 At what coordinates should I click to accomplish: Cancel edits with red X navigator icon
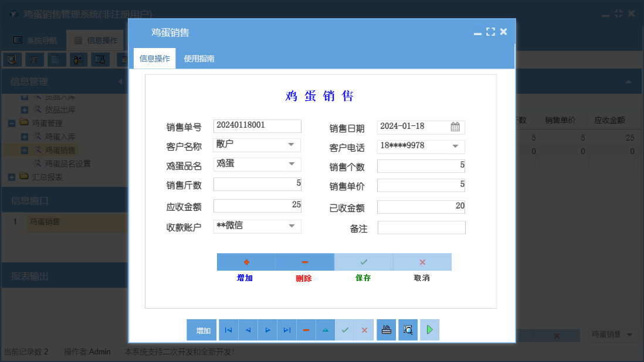[364, 330]
